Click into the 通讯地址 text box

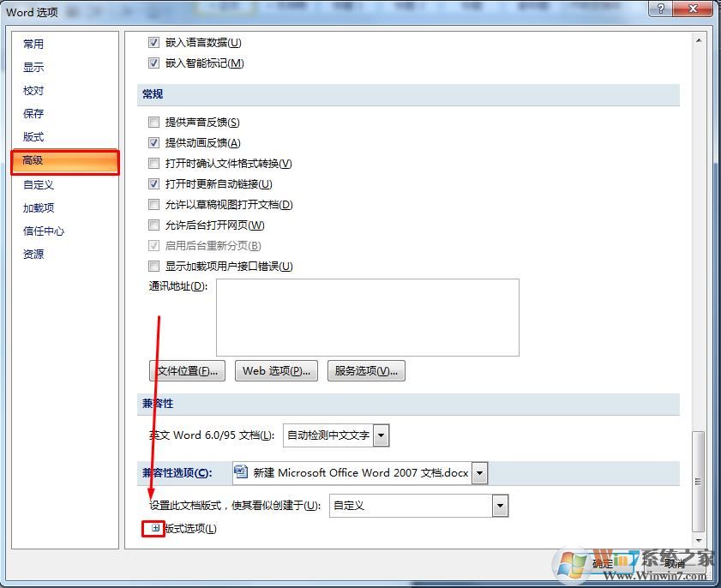(x=368, y=317)
